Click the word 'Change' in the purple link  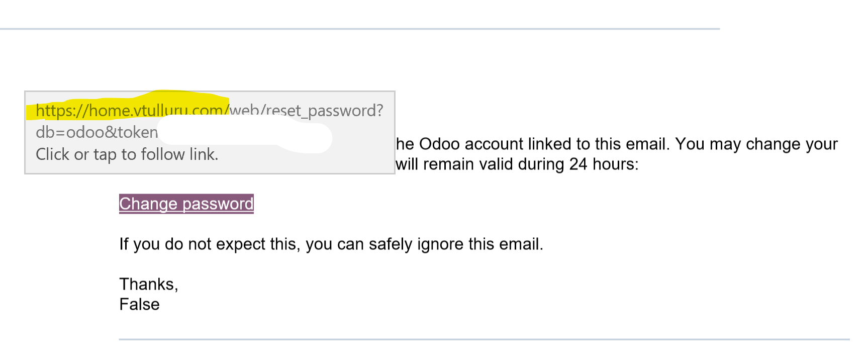click(148, 204)
